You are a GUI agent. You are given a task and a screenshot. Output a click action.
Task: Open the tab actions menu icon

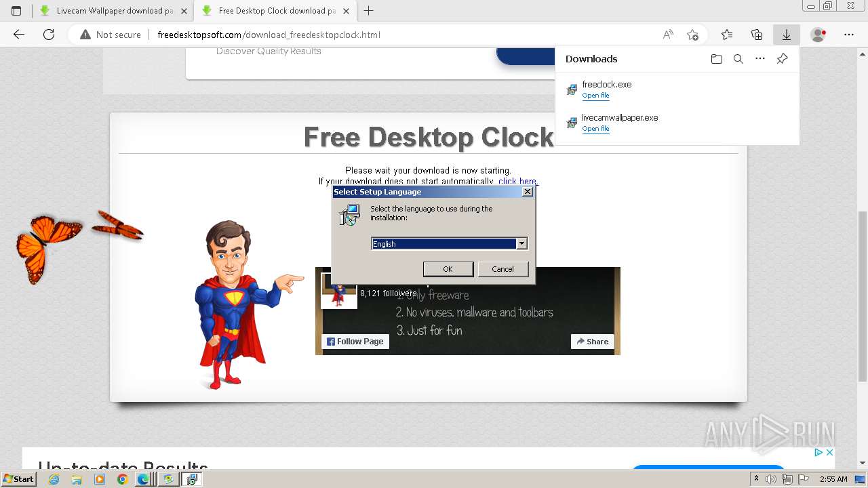[x=16, y=10]
